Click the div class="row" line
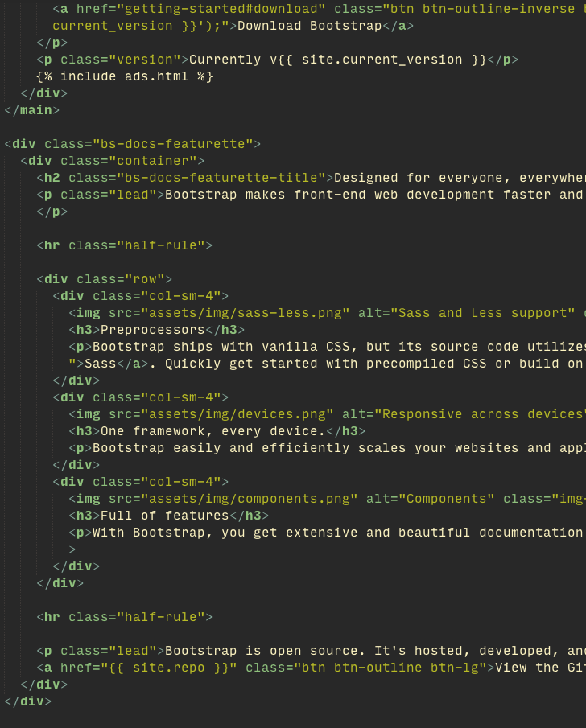Image resolution: width=586 pixels, height=728 pixels. [x=105, y=279]
